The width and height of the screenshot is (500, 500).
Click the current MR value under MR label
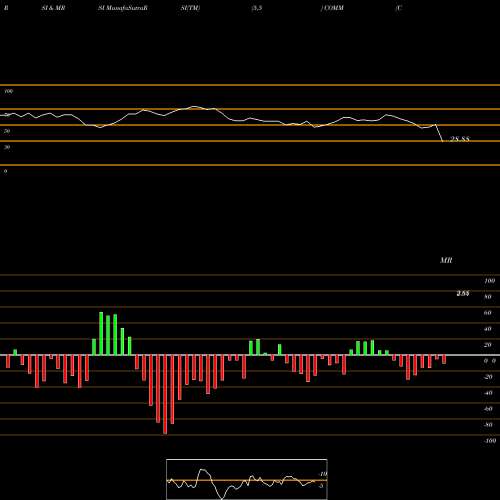[463, 293]
